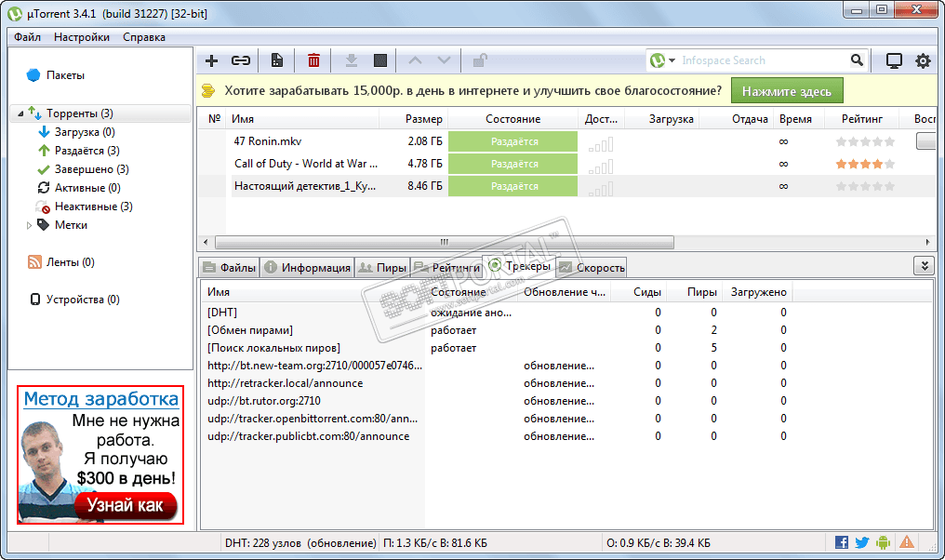Viewport: 945px width, 560px height.
Task: Click Настоящий детектив star rating
Action: coord(865,186)
